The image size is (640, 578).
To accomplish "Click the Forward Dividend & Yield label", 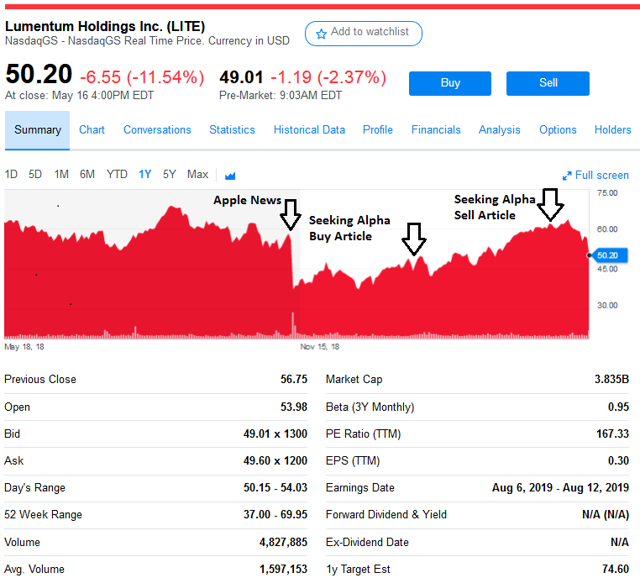I will (x=386, y=515).
